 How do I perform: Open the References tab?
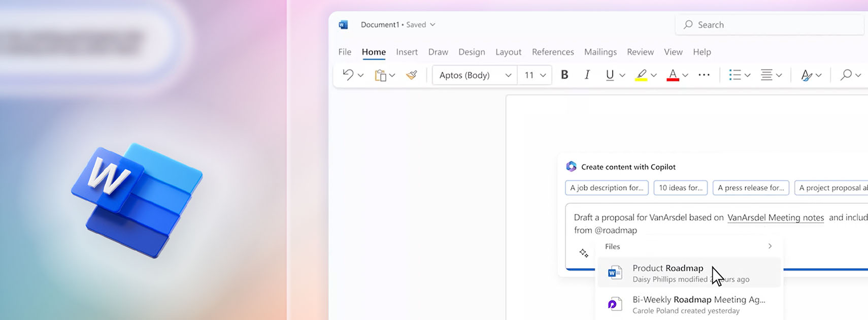tap(553, 52)
